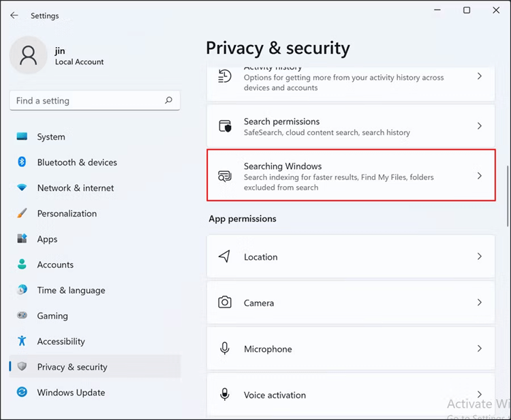
Task: Click the Camera icon
Action: coord(225,302)
